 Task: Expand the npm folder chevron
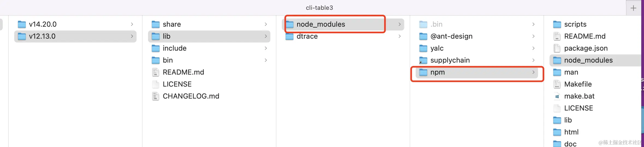533,72
